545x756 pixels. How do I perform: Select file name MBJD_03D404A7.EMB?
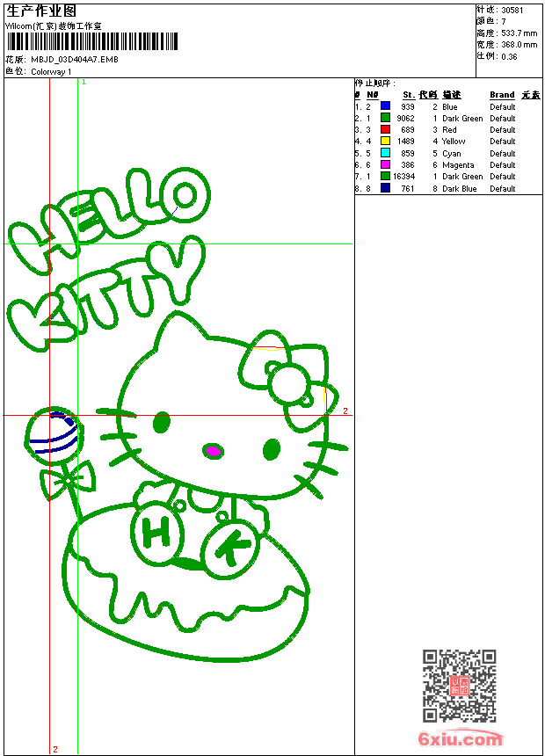(75, 60)
